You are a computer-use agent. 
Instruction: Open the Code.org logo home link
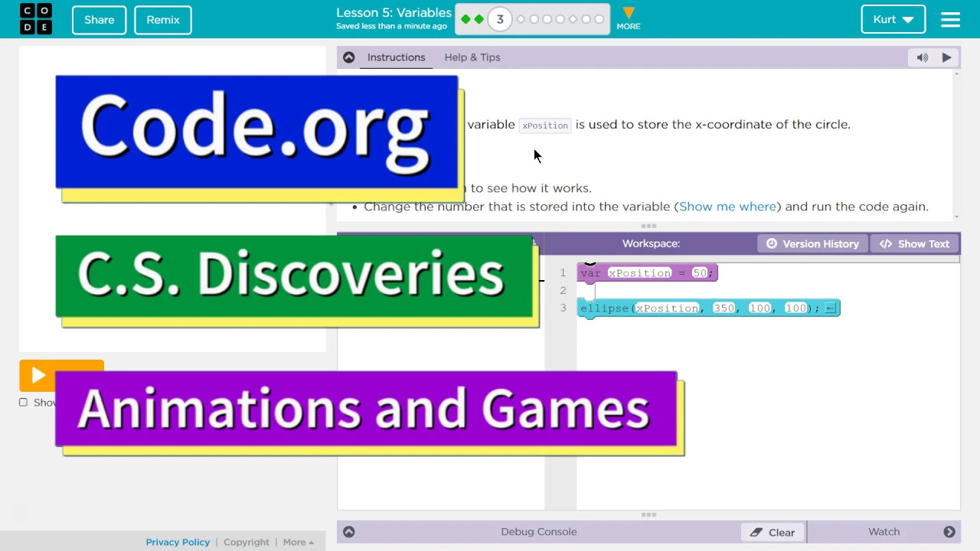pos(35,19)
